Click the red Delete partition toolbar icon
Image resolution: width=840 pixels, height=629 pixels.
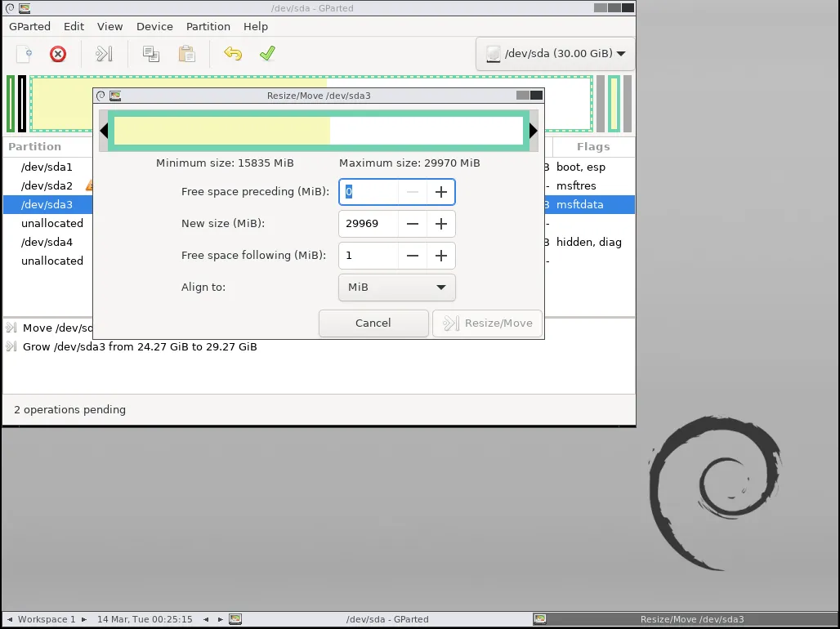pyautogui.click(x=57, y=54)
